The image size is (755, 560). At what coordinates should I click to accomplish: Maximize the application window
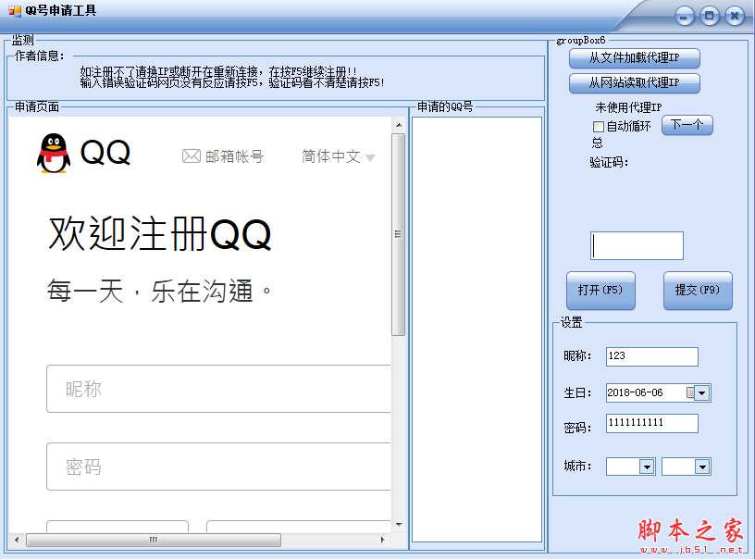pyautogui.click(x=710, y=16)
